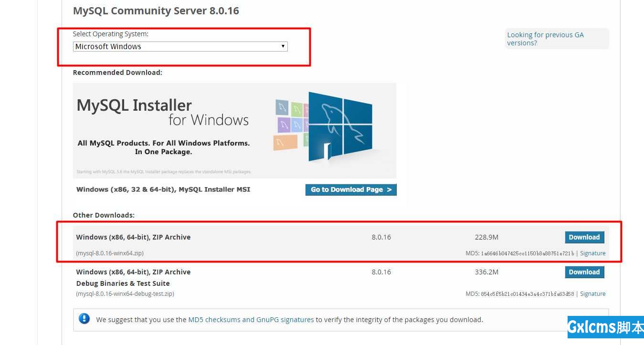Download the 228.9M ZIP Archive
The width and height of the screenshot is (644, 345).
[x=584, y=237]
